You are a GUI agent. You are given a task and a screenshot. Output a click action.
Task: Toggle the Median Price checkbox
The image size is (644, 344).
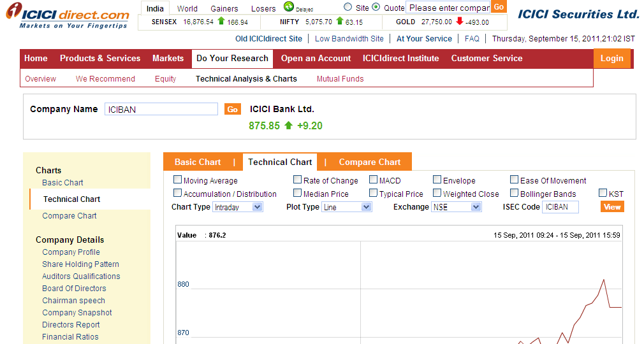click(x=297, y=192)
